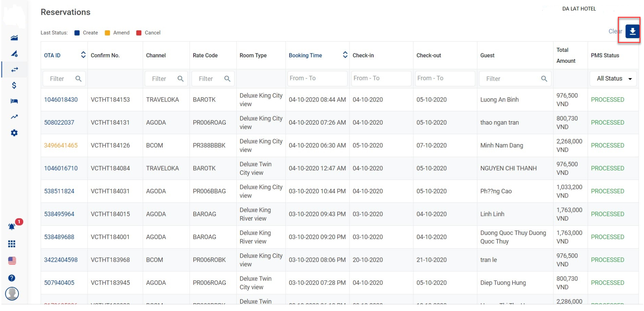This screenshot has height=311, width=644.
Task: Open notifications bell with red badge
Action: pos(12,227)
